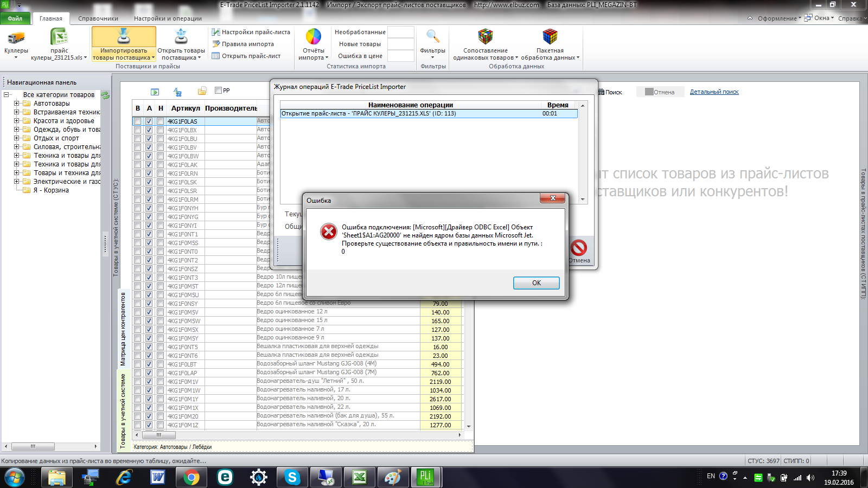
Task: Click the red Отмена icon in the journal window
Action: (x=579, y=248)
